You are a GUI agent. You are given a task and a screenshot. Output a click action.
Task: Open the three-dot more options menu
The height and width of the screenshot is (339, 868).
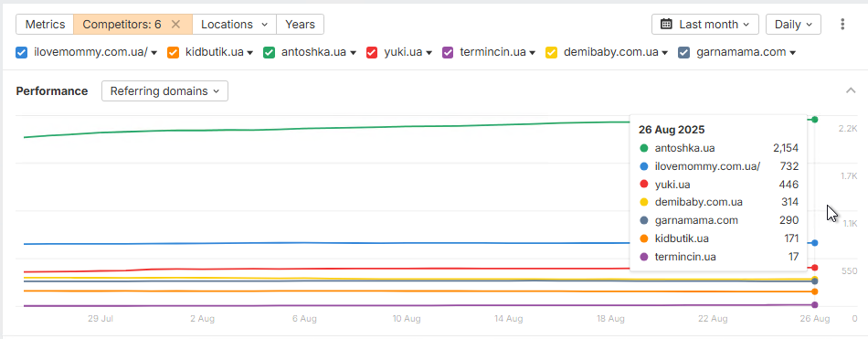[x=842, y=25]
